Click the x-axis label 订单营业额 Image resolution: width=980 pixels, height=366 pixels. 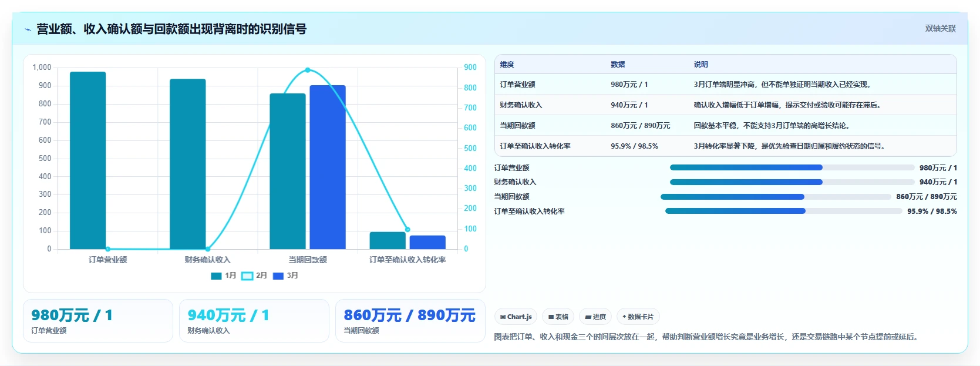point(107,260)
